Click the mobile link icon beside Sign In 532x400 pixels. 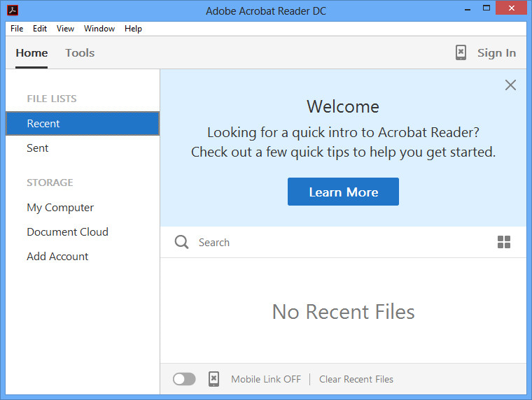pos(461,52)
